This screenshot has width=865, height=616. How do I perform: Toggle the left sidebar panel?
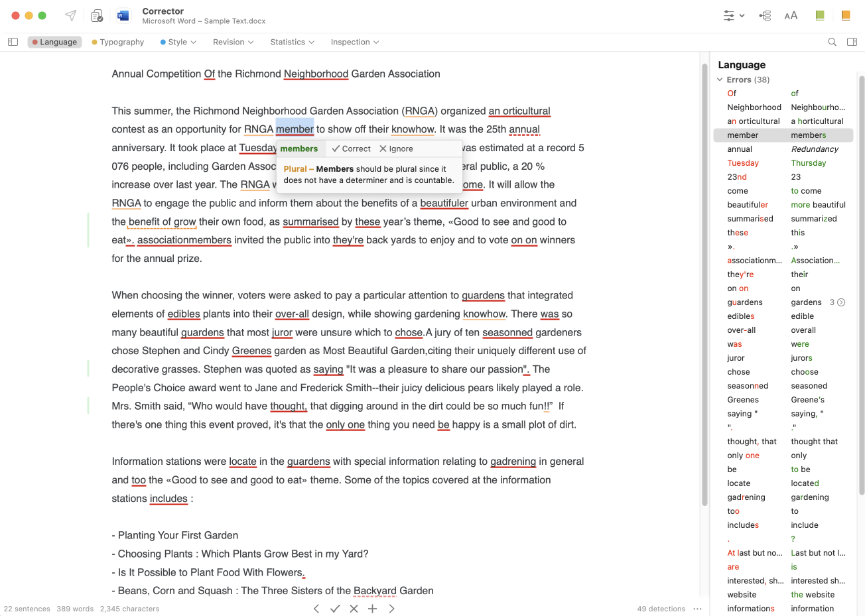coord(13,42)
